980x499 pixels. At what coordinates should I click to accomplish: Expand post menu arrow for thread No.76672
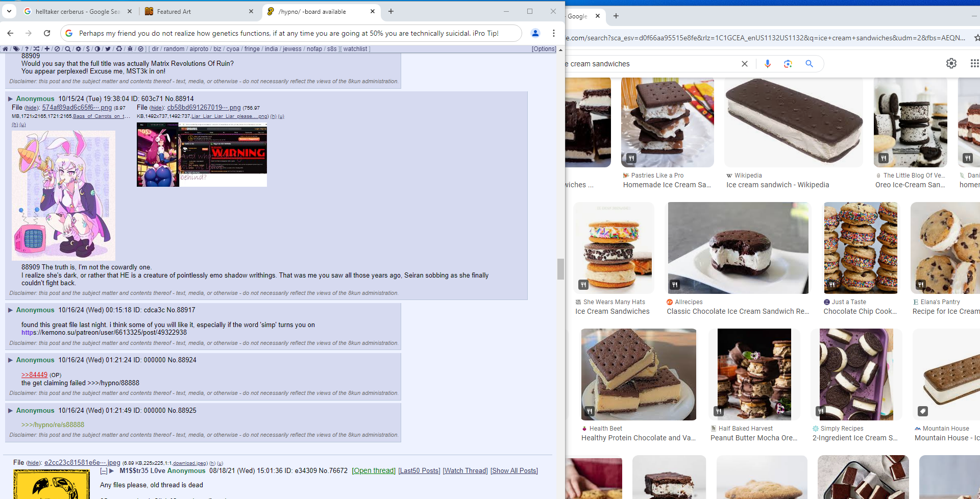click(x=112, y=471)
